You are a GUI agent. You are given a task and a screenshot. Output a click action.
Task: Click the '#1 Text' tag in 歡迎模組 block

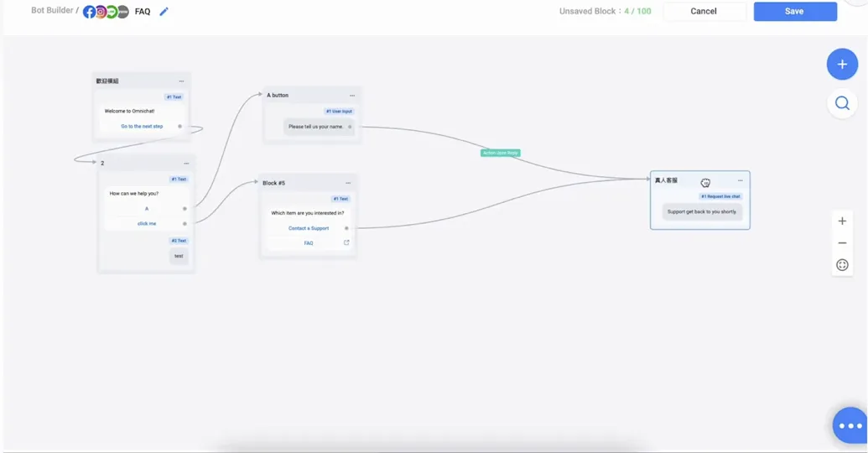tap(174, 97)
